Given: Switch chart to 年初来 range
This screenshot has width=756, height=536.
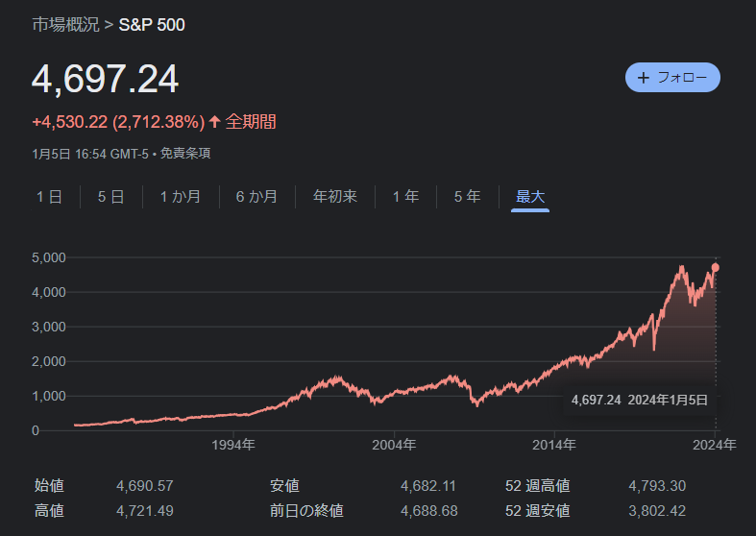Looking at the screenshot, I should 335,197.
